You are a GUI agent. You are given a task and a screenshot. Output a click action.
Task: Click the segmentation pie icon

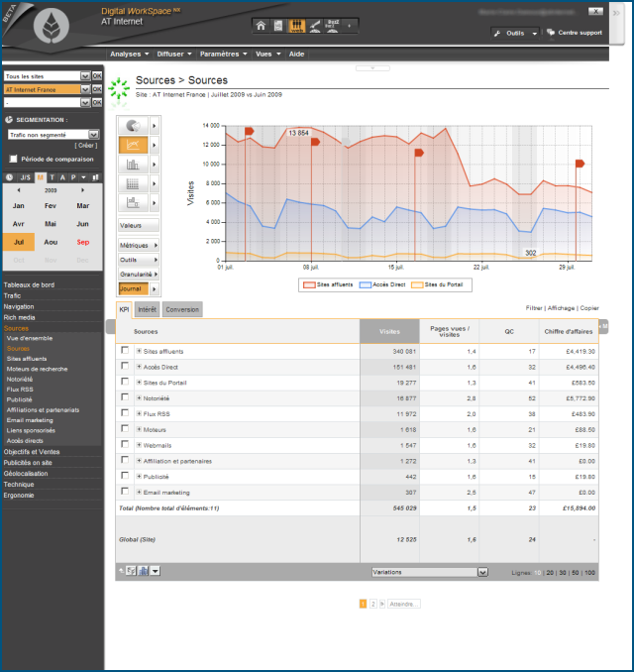(9, 120)
